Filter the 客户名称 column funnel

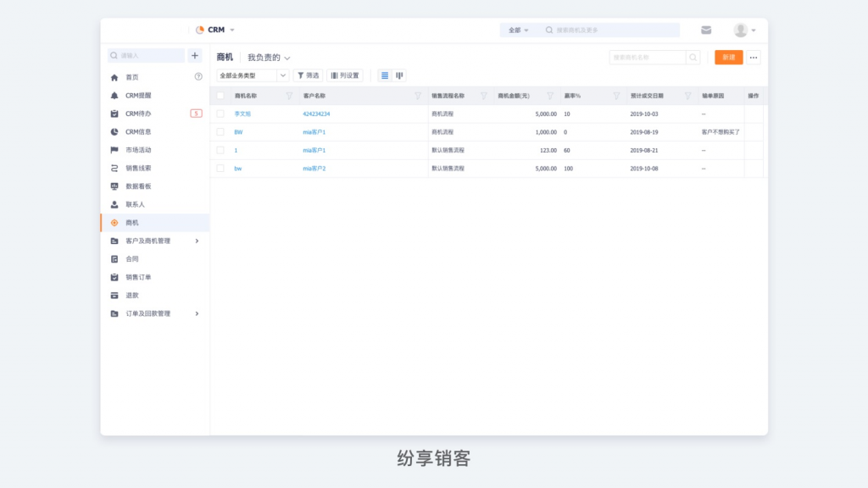[x=418, y=96]
